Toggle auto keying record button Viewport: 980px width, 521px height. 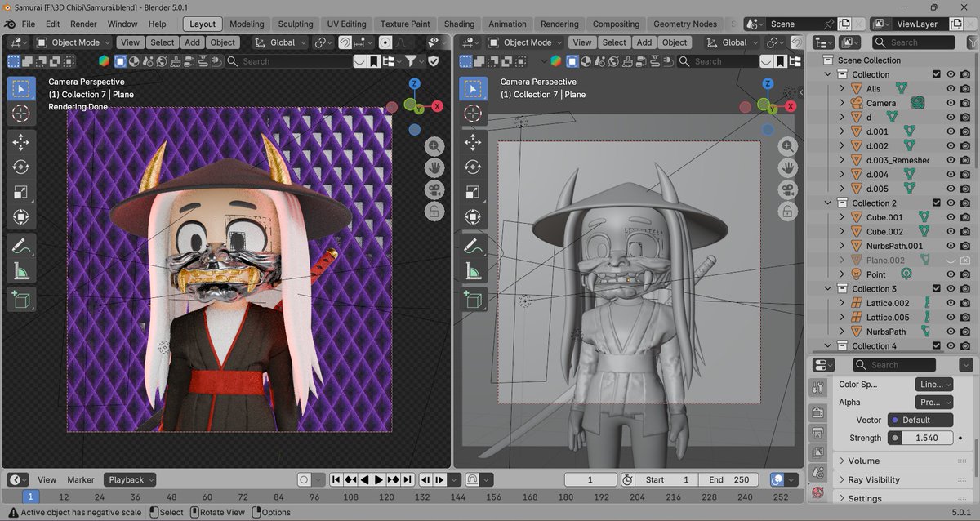point(305,479)
